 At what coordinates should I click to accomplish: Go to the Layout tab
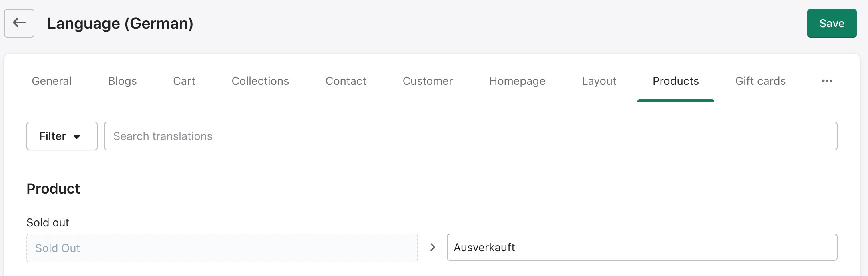pos(599,81)
